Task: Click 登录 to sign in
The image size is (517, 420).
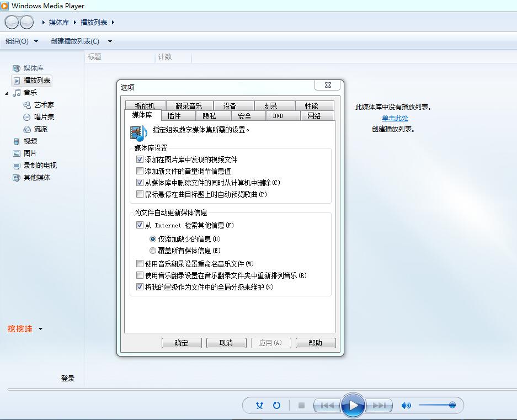Action: (68, 378)
